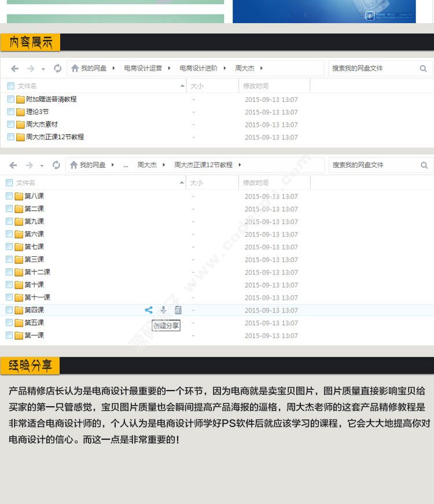Viewport: 434px width, 504px height.
Task: Open history dropdown in lower file browser
Action: [42, 166]
